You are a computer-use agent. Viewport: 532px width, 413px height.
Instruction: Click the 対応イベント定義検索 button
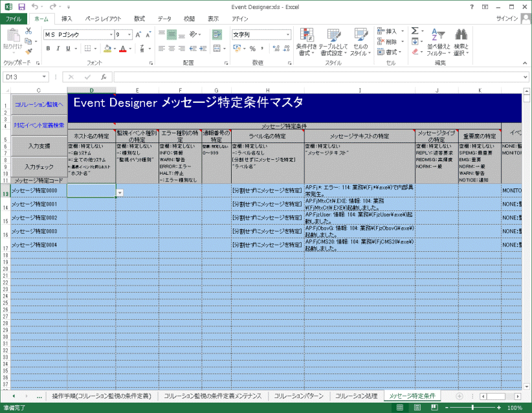[x=39, y=125]
